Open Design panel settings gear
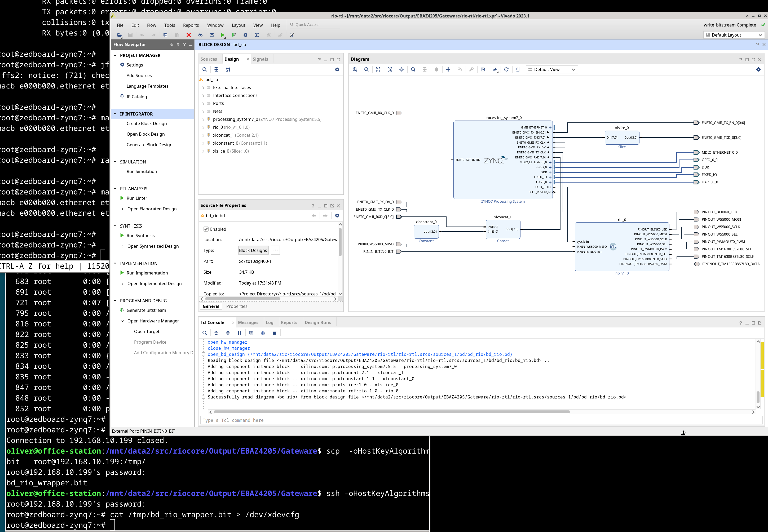 337,70
